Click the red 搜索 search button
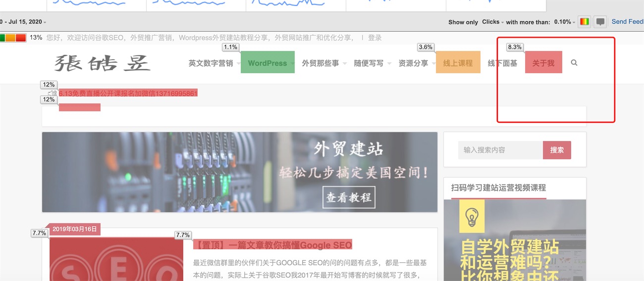 [557, 150]
